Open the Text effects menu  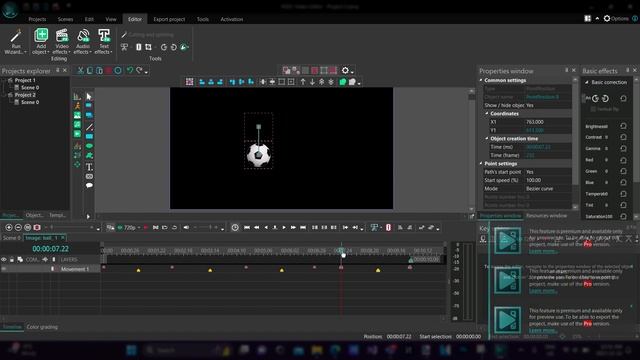tap(104, 41)
